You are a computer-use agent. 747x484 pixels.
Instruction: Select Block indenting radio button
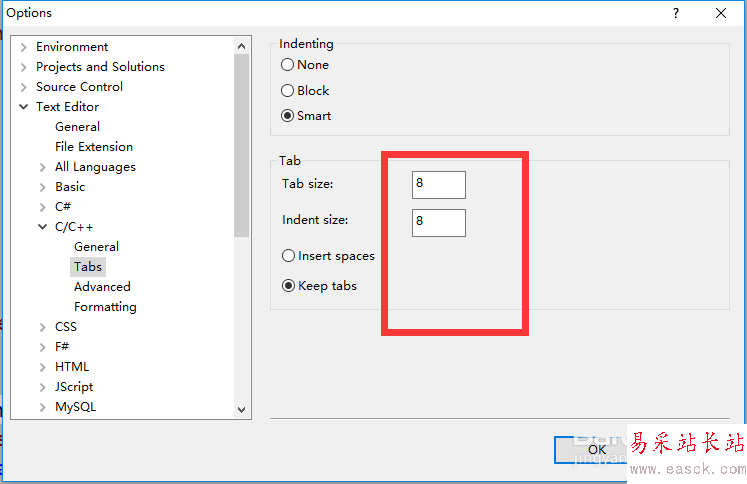tap(288, 91)
